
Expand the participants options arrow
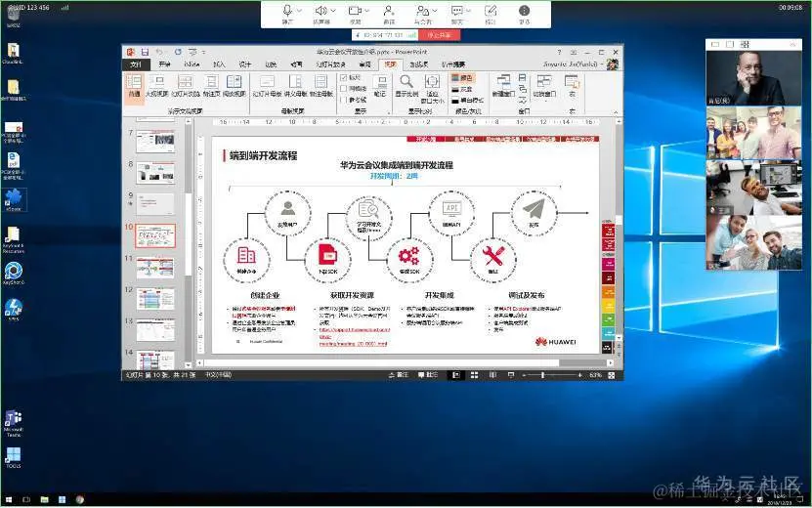[x=435, y=11]
